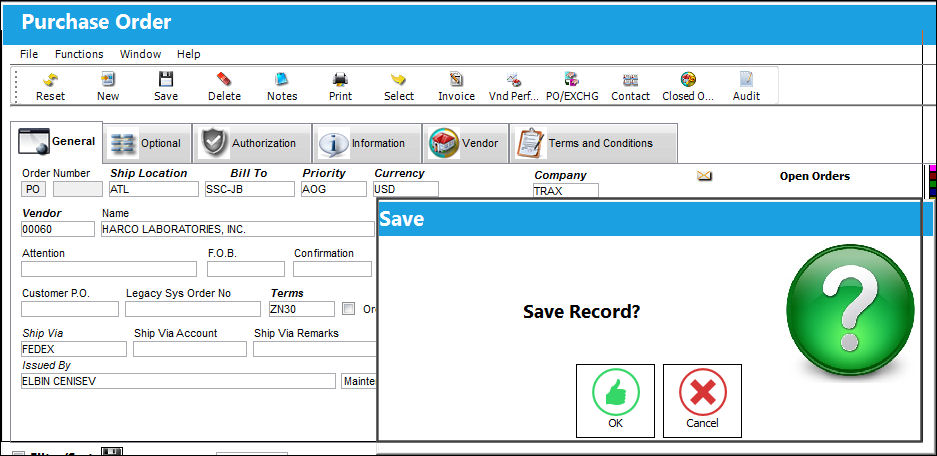
Task: Open the Functions menu
Action: click(79, 54)
